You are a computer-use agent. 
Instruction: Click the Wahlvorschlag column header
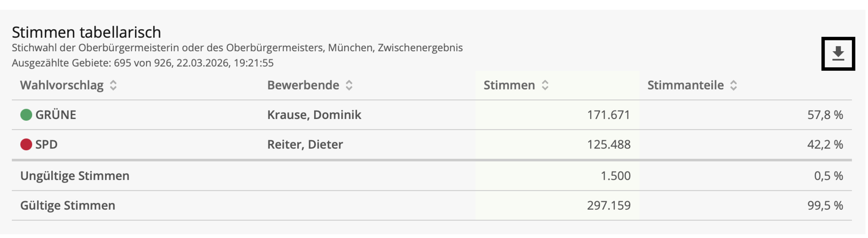click(x=62, y=85)
